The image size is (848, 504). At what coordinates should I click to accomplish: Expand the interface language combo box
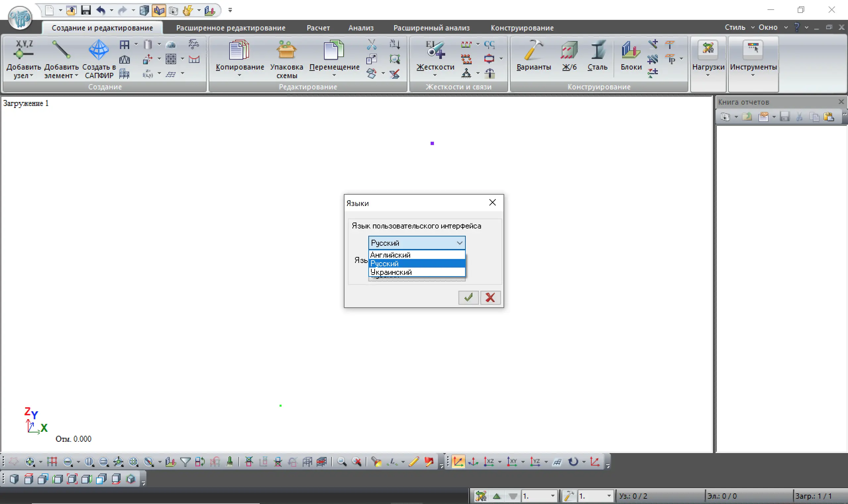[459, 243]
